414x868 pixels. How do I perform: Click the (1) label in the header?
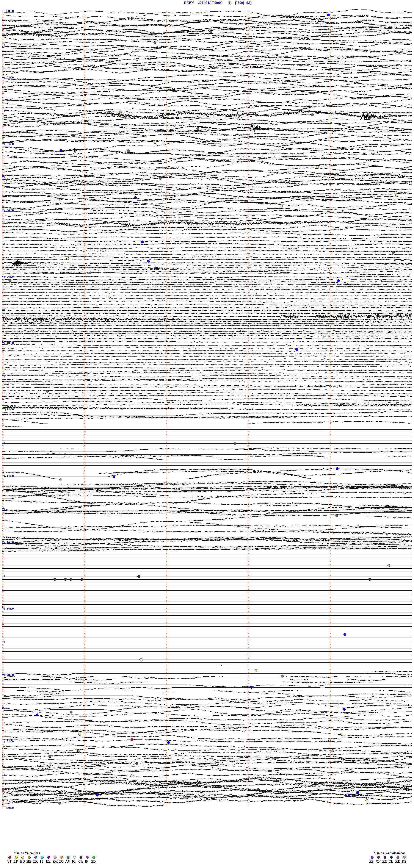click(x=230, y=3)
